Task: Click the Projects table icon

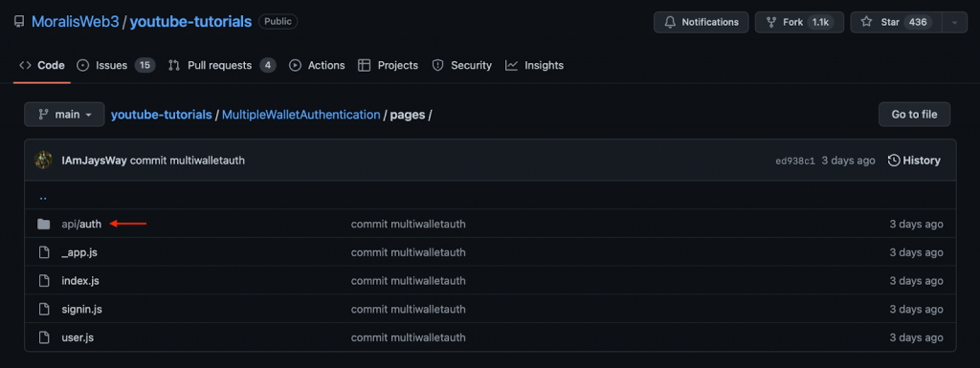Action: (x=364, y=65)
